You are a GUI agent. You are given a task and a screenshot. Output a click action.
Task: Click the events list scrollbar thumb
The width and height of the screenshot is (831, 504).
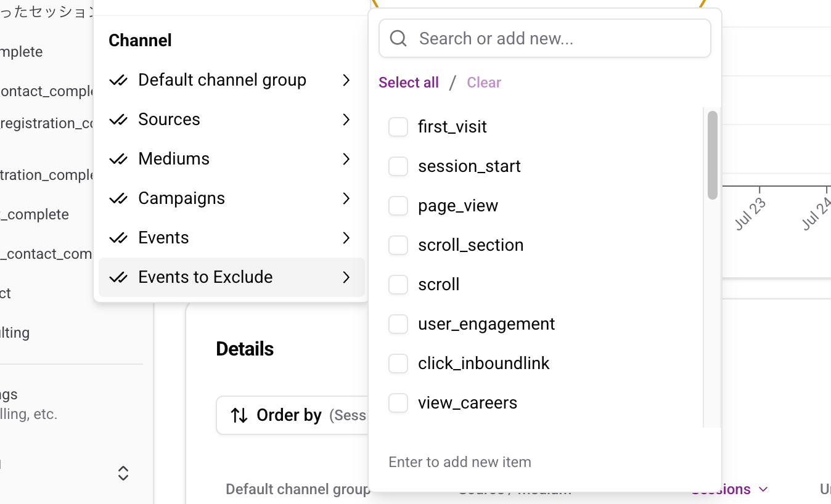713,155
